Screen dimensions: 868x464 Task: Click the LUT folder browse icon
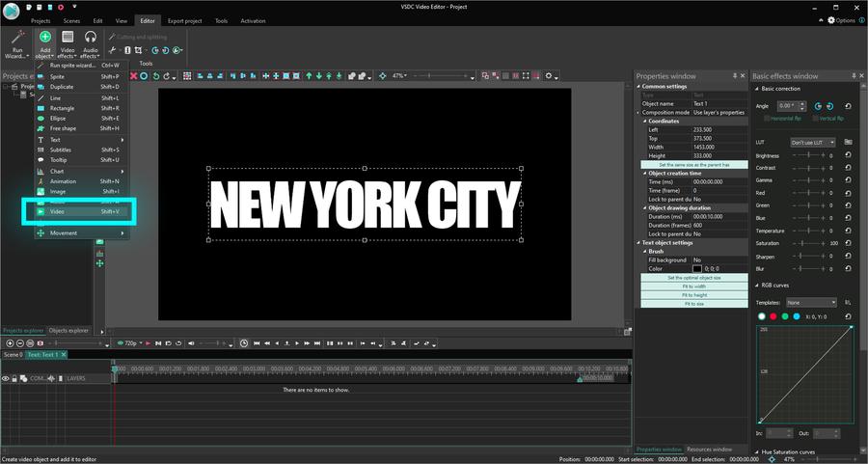click(848, 143)
